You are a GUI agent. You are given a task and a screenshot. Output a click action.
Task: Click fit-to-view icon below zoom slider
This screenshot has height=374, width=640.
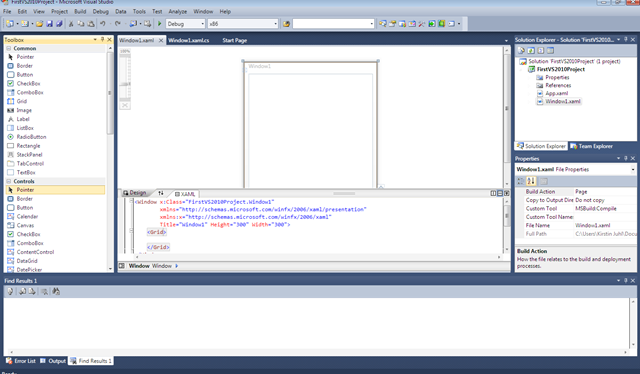(x=125, y=105)
